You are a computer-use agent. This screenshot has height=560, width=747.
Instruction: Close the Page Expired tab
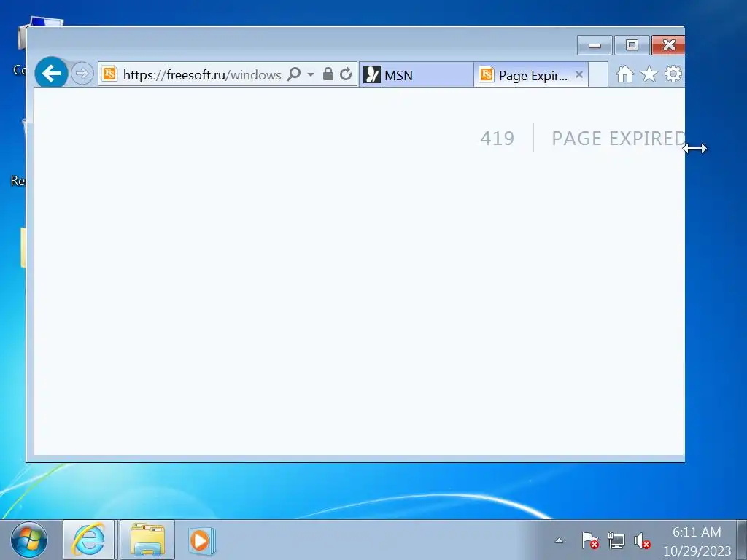[578, 74]
